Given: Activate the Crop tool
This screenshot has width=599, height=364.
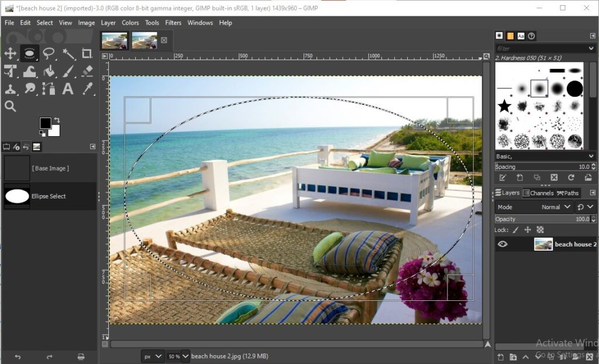Looking at the screenshot, I should click(x=87, y=54).
